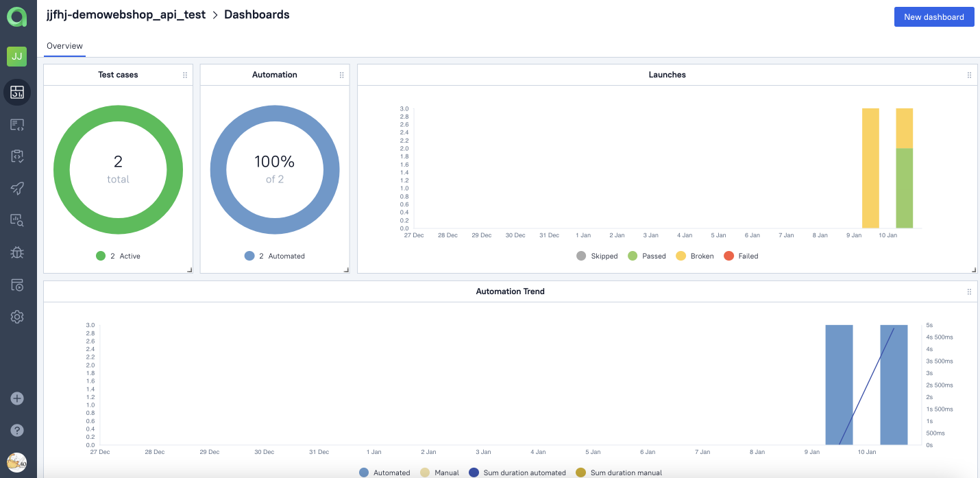Screen dimensions: 980x478
Task: Open the Help question mark icon
Action: click(x=17, y=431)
